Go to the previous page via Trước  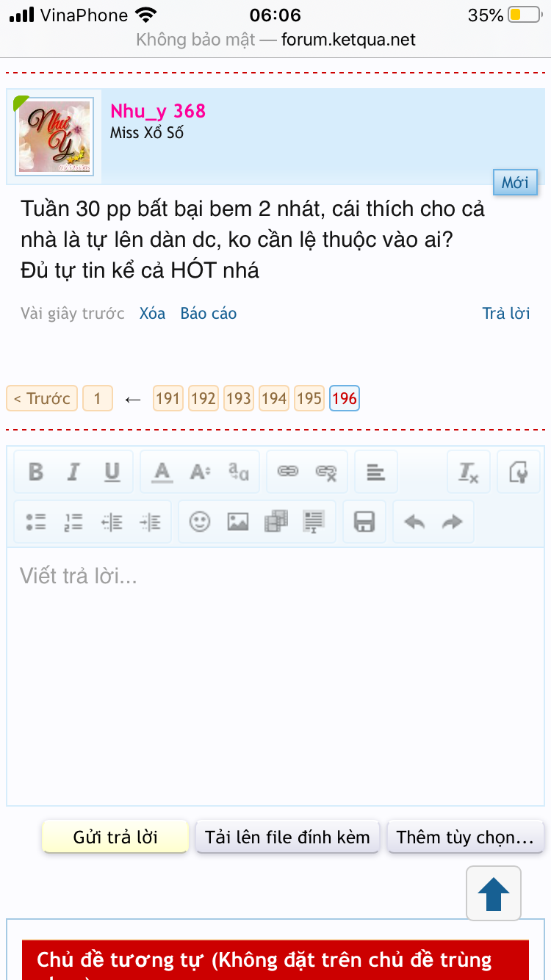42,398
